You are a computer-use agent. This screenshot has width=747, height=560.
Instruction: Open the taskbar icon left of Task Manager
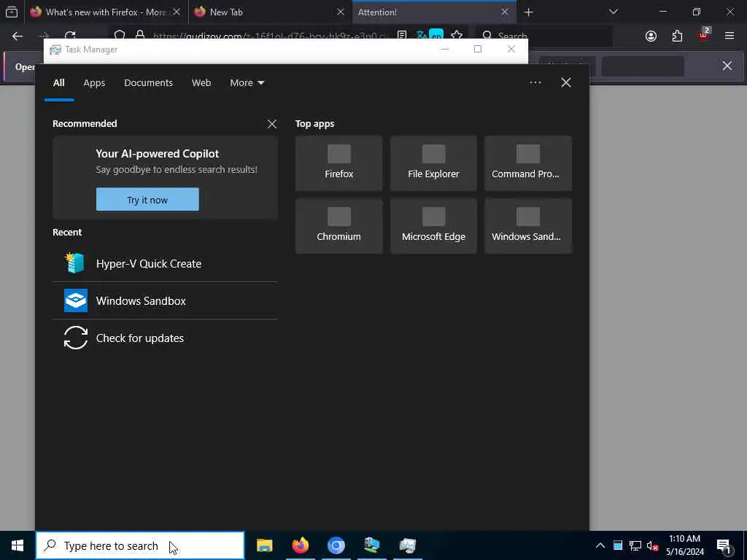(x=371, y=545)
